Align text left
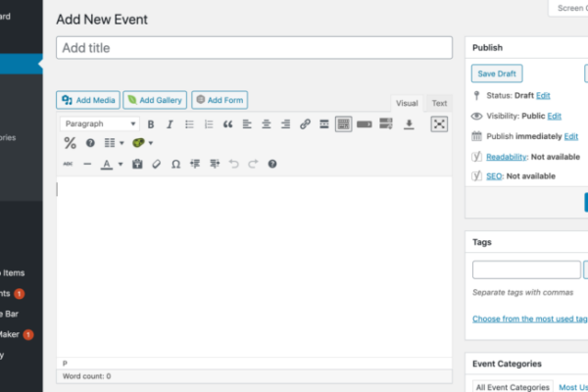588x392 pixels. coord(247,124)
